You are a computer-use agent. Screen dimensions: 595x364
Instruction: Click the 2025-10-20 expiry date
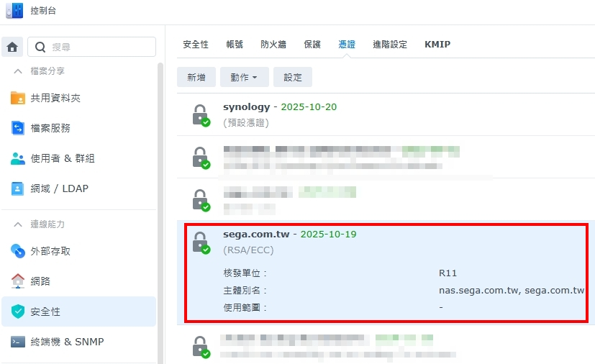tap(309, 106)
